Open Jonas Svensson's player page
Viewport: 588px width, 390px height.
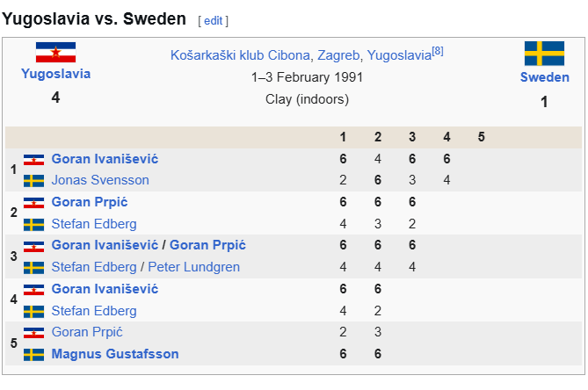(100, 180)
